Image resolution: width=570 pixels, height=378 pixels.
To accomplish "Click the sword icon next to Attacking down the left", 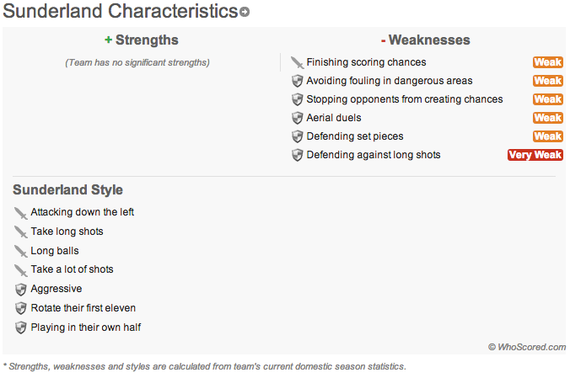I will coord(21,213).
